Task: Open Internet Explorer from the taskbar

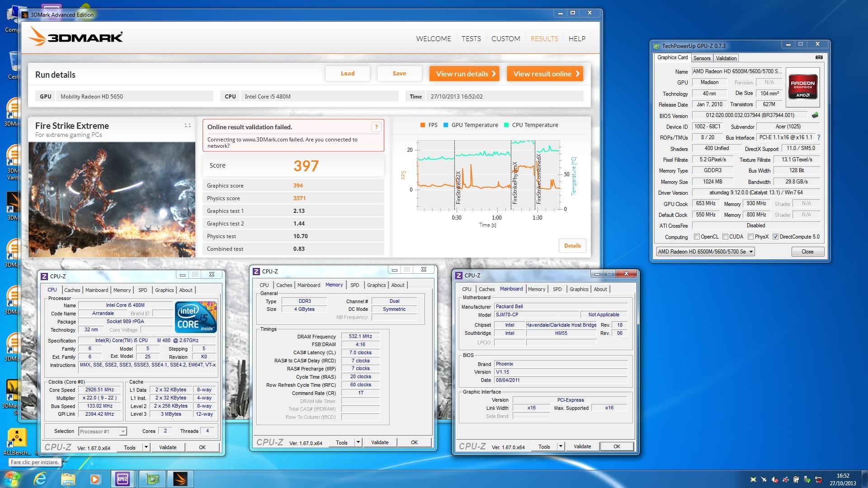Action: (x=41, y=479)
